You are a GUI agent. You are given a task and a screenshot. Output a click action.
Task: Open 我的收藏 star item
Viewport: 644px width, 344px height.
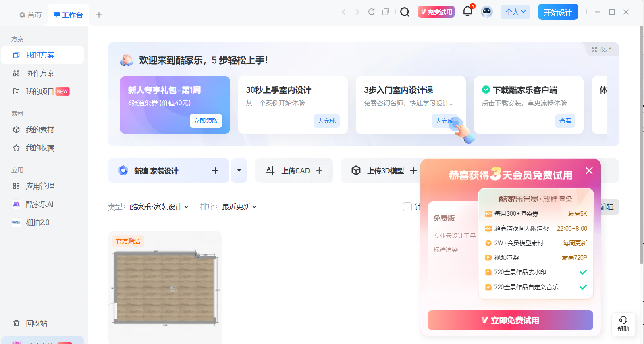coord(43,148)
